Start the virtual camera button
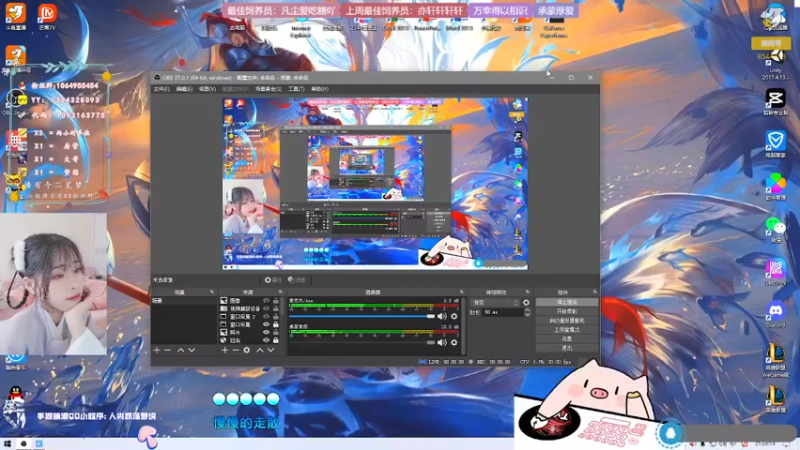The height and width of the screenshot is (450, 800). pos(567,320)
